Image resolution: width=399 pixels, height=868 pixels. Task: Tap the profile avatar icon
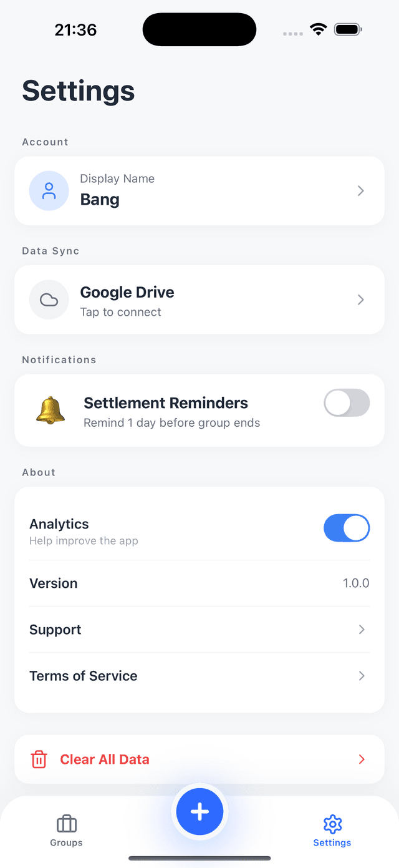coord(49,191)
